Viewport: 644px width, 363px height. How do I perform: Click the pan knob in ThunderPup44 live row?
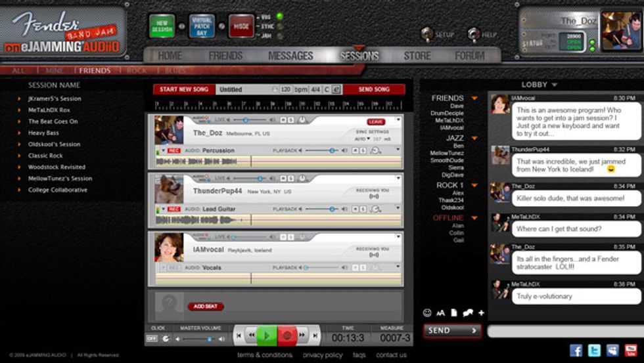[x=302, y=179]
